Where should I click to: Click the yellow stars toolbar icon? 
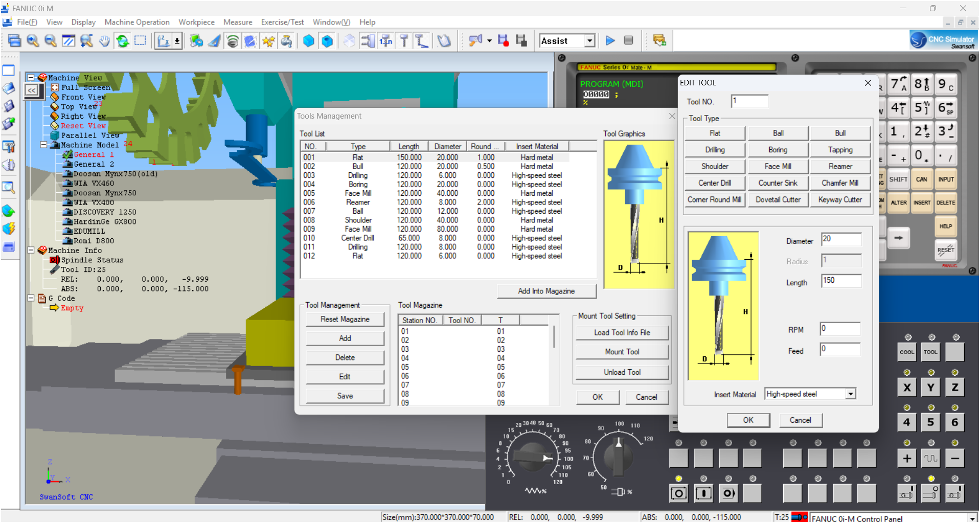click(268, 41)
